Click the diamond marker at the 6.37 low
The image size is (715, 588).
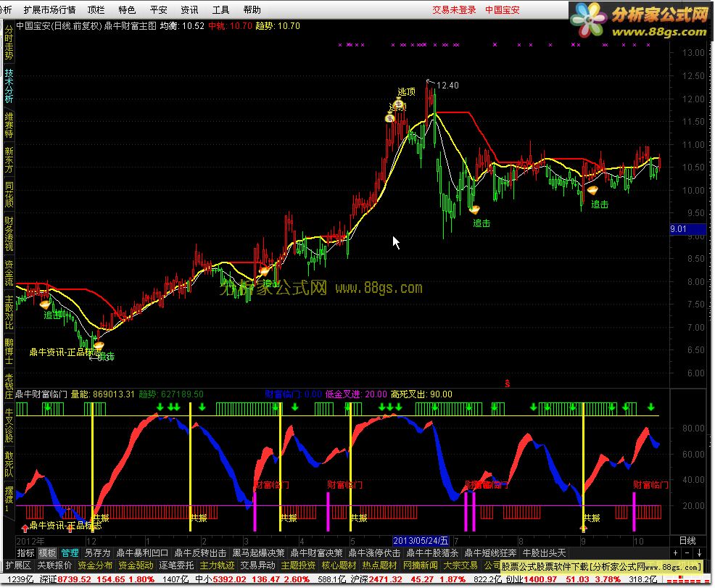(99, 345)
